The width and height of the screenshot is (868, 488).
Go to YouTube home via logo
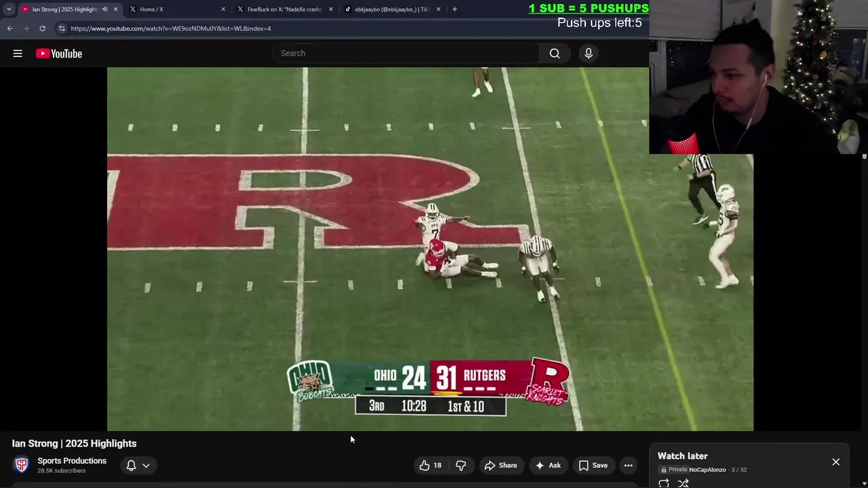tap(59, 54)
